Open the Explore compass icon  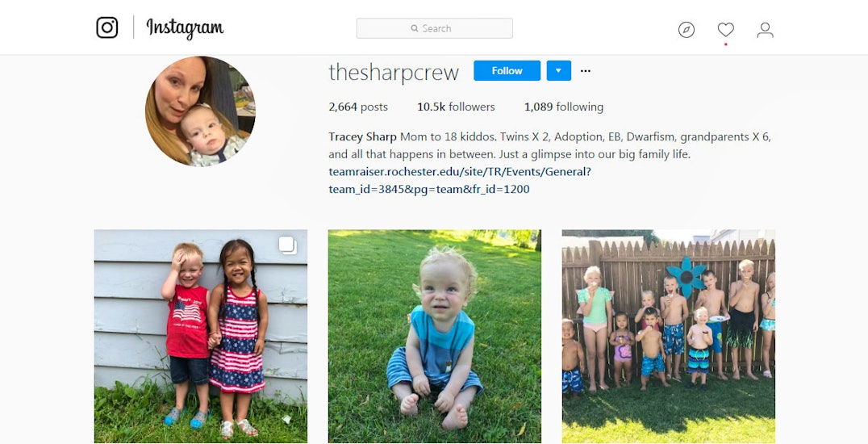(x=686, y=29)
